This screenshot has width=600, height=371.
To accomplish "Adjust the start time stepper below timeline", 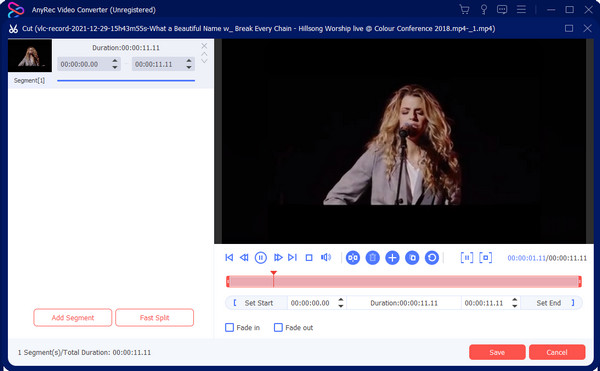I will (x=341, y=303).
